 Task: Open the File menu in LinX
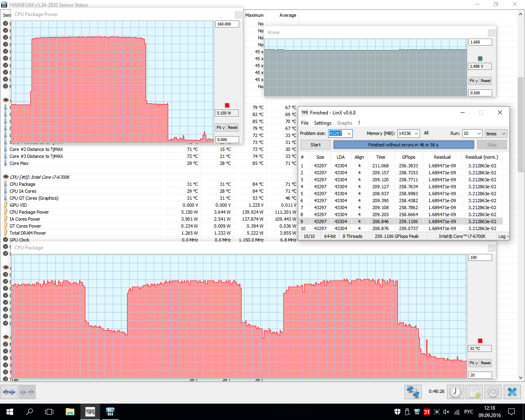[305, 123]
